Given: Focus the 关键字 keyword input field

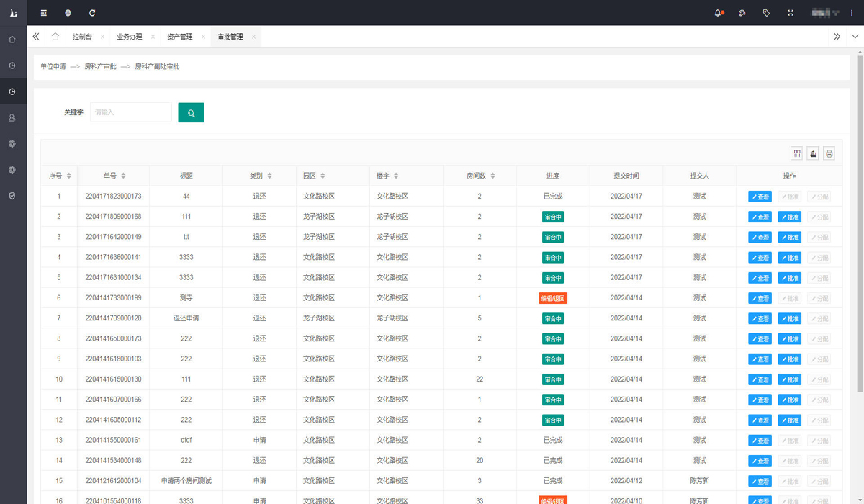Looking at the screenshot, I should point(131,112).
